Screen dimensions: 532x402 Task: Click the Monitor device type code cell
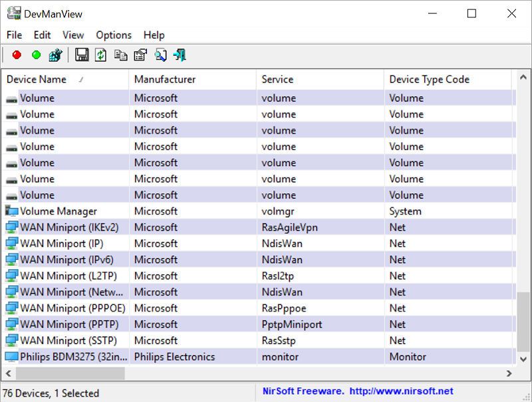(x=408, y=357)
